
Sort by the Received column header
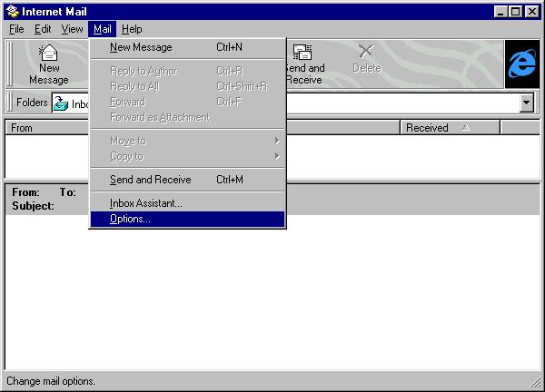click(x=451, y=128)
